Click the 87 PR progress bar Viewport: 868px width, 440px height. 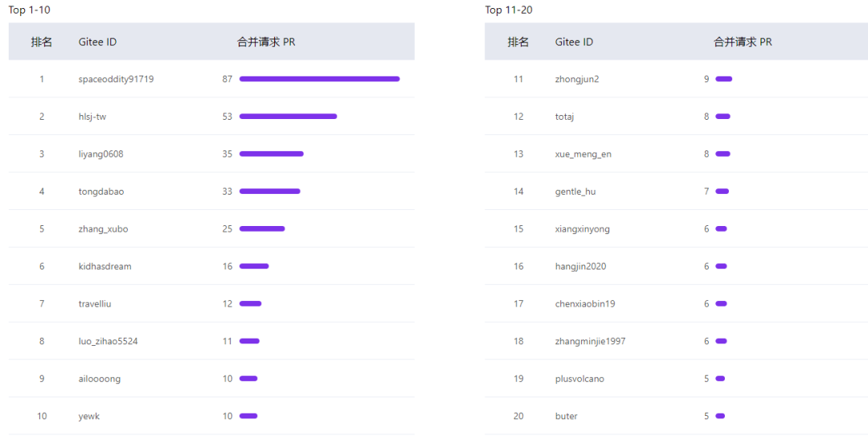tap(319, 79)
